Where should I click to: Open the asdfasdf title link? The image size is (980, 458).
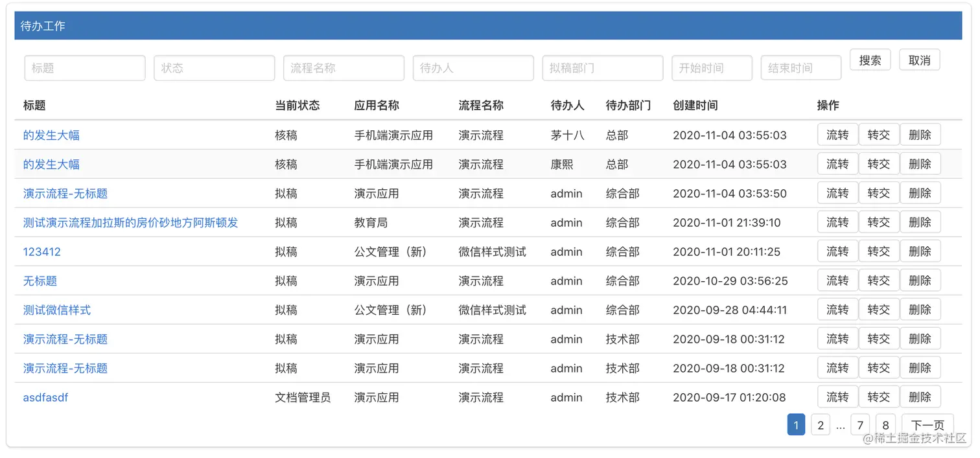(45, 398)
